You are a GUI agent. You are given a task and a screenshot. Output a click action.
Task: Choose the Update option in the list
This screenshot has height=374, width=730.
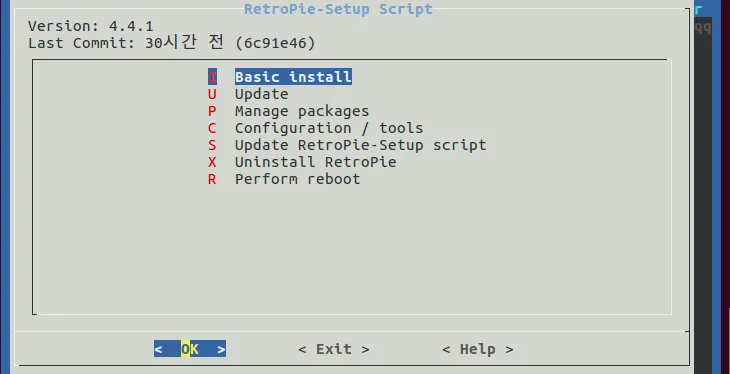point(262,94)
